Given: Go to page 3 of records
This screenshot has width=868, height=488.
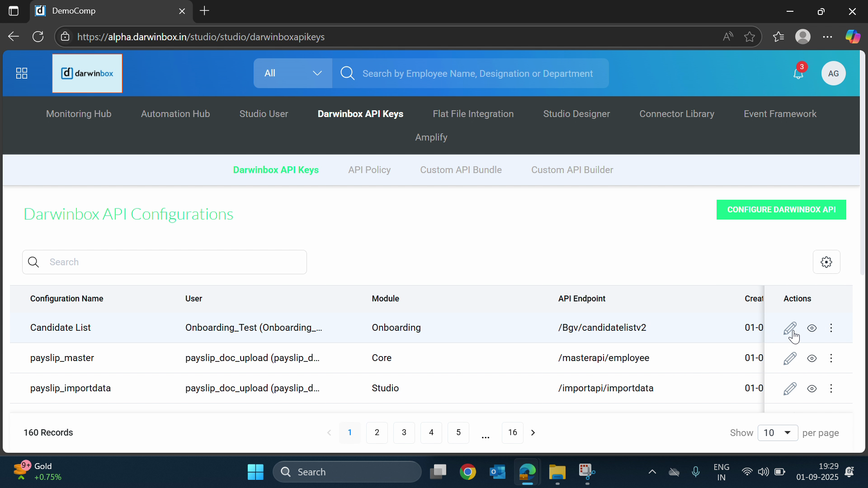Looking at the screenshot, I should click(404, 433).
